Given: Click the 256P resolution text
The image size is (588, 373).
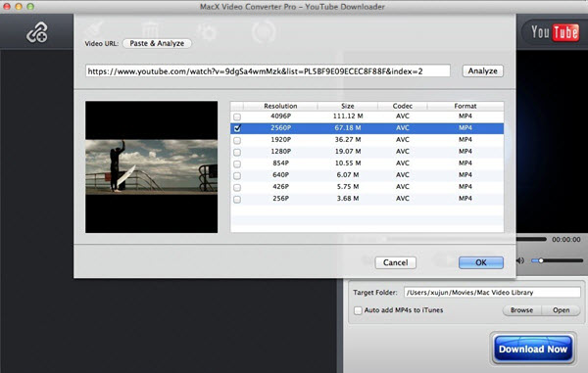Looking at the screenshot, I should pos(281,199).
